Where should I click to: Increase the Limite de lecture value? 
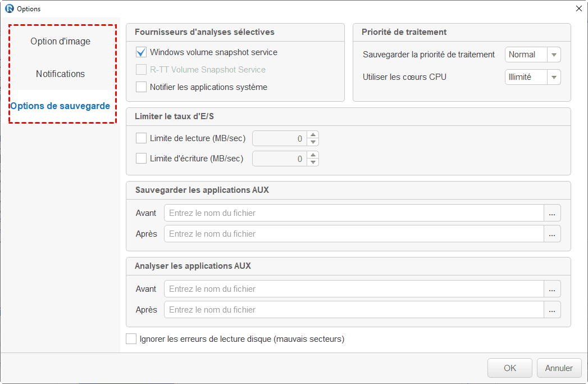tap(313, 135)
